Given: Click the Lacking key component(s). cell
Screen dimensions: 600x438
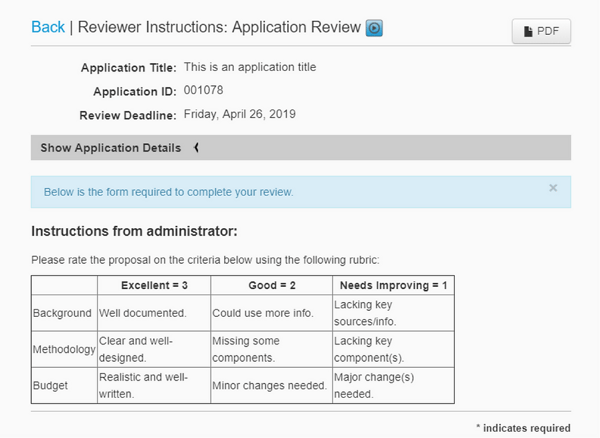Looking at the screenshot, I should coord(393,349).
